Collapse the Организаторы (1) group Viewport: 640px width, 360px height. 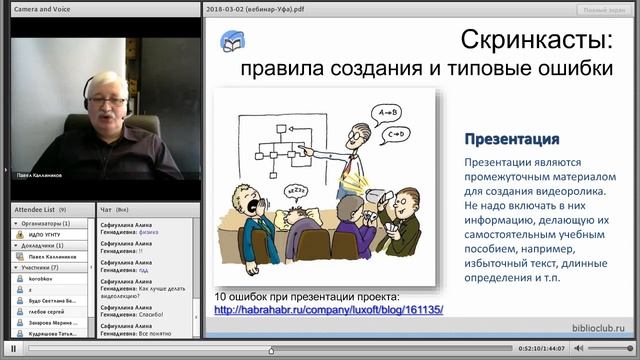(x=16, y=224)
